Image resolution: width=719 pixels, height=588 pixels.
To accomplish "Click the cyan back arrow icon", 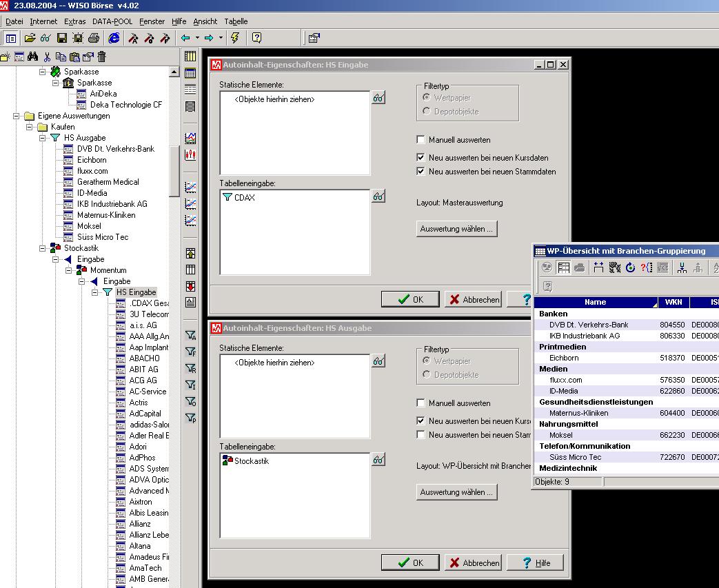I will (185, 38).
